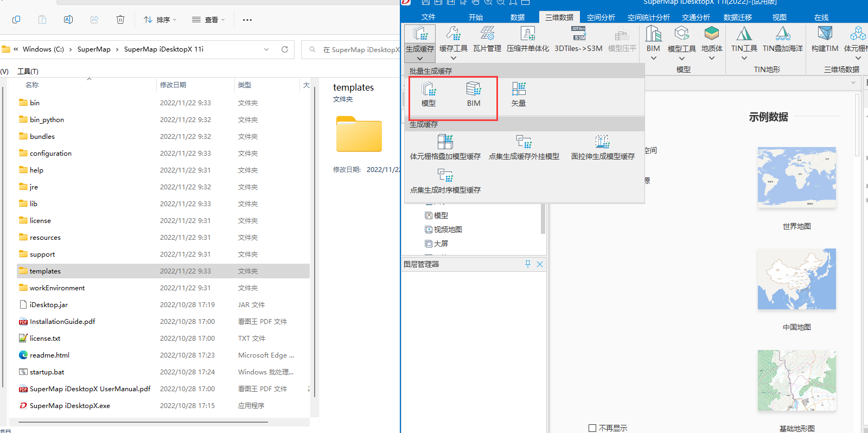Open 体元栅格叠加模型缓存 tool
The width and height of the screenshot is (868, 433).
(445, 147)
